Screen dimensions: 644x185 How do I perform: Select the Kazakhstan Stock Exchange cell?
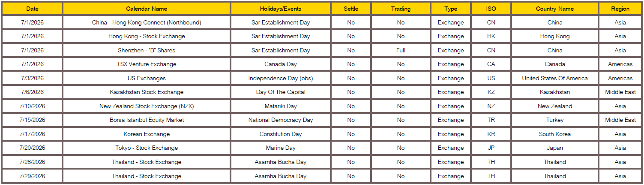point(147,92)
